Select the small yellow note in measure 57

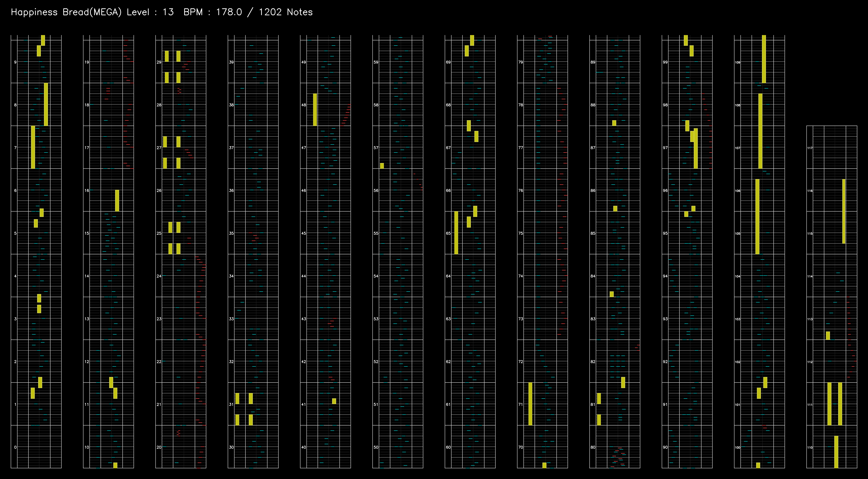[382, 166]
